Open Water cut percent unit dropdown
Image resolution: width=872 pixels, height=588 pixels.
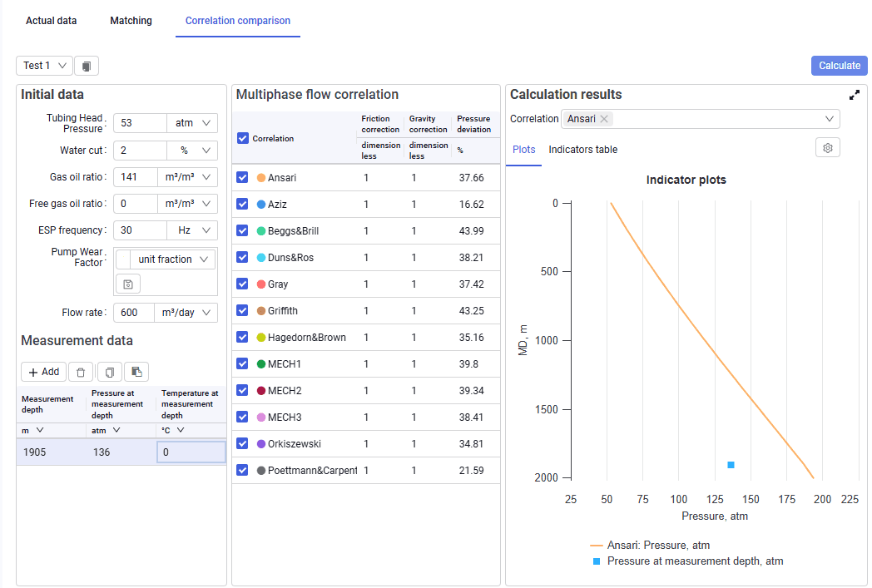(192, 150)
